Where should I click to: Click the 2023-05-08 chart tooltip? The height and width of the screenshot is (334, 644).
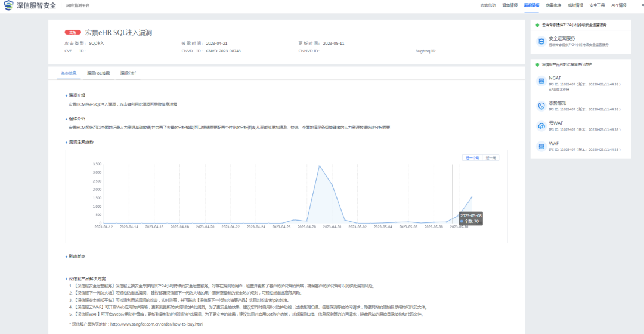coord(470,218)
